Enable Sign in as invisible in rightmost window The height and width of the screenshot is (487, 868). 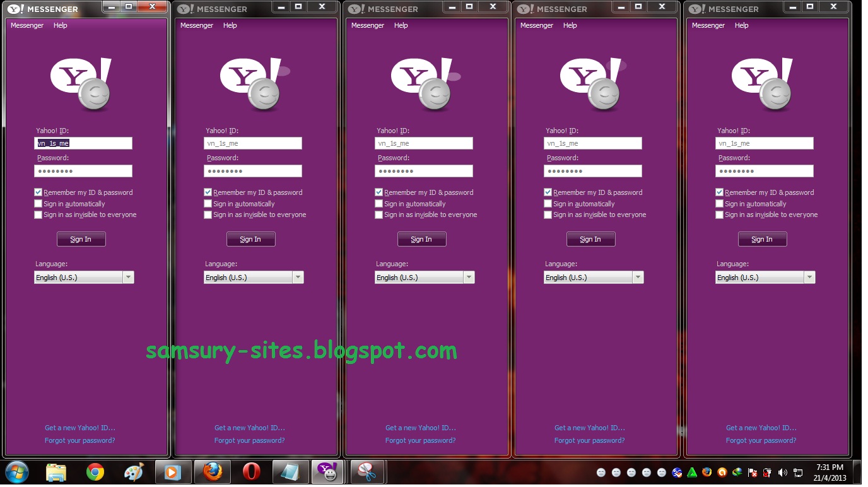720,214
